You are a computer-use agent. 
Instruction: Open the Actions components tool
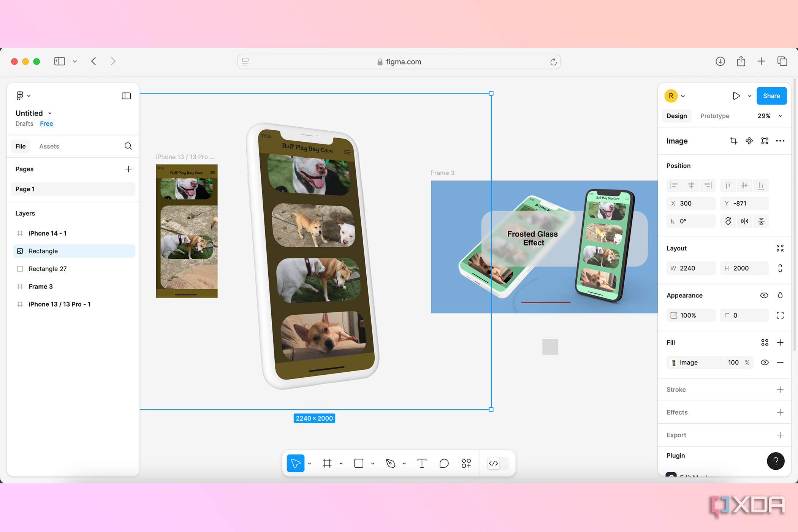click(x=466, y=463)
